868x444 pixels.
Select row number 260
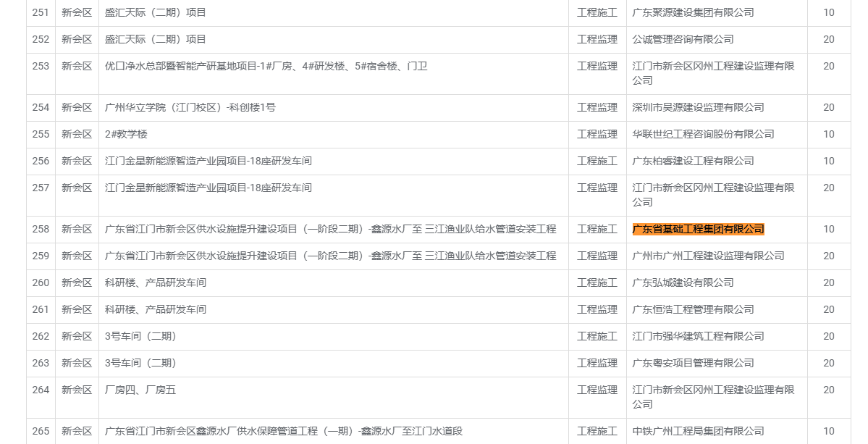tap(41, 283)
